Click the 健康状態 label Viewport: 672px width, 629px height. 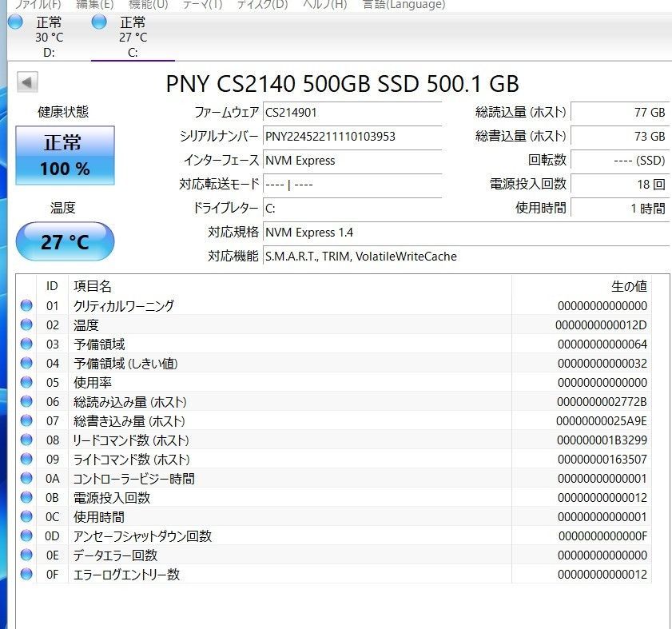(x=63, y=112)
